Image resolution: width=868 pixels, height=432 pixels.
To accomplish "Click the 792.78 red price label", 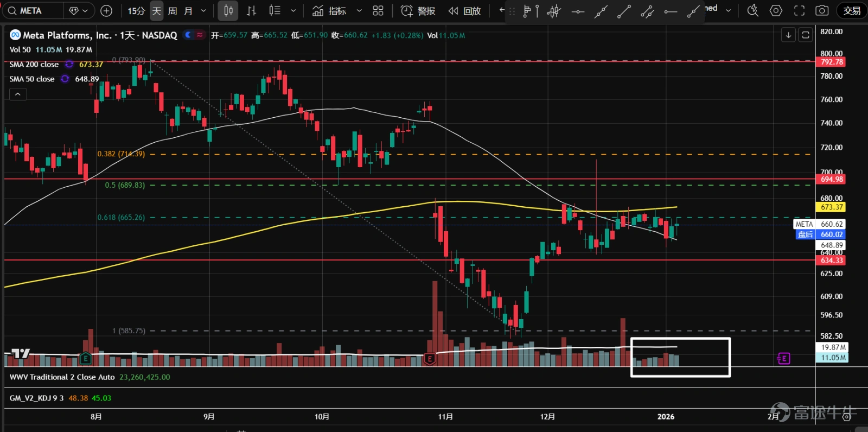I will [x=831, y=62].
